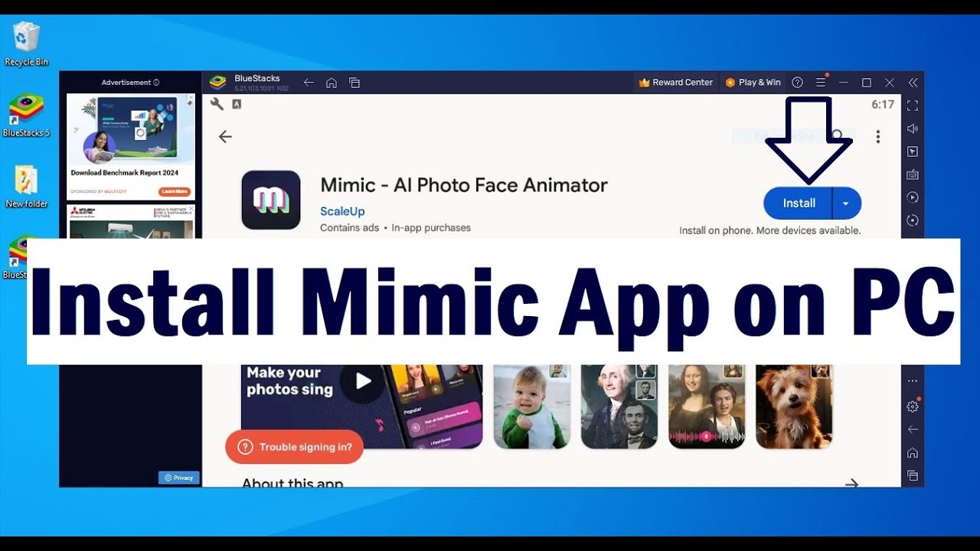Select the BlueStacks 5 desktop shortcut
This screenshot has height=551, width=980.
[x=26, y=116]
